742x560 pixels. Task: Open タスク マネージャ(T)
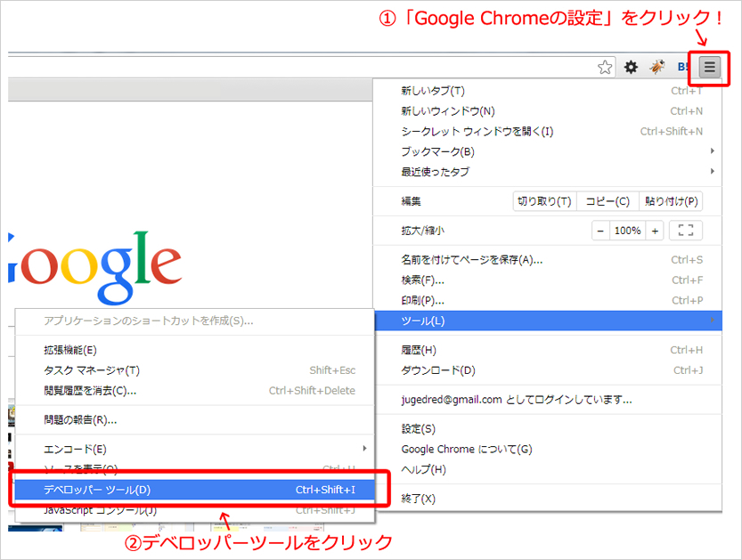tap(92, 370)
